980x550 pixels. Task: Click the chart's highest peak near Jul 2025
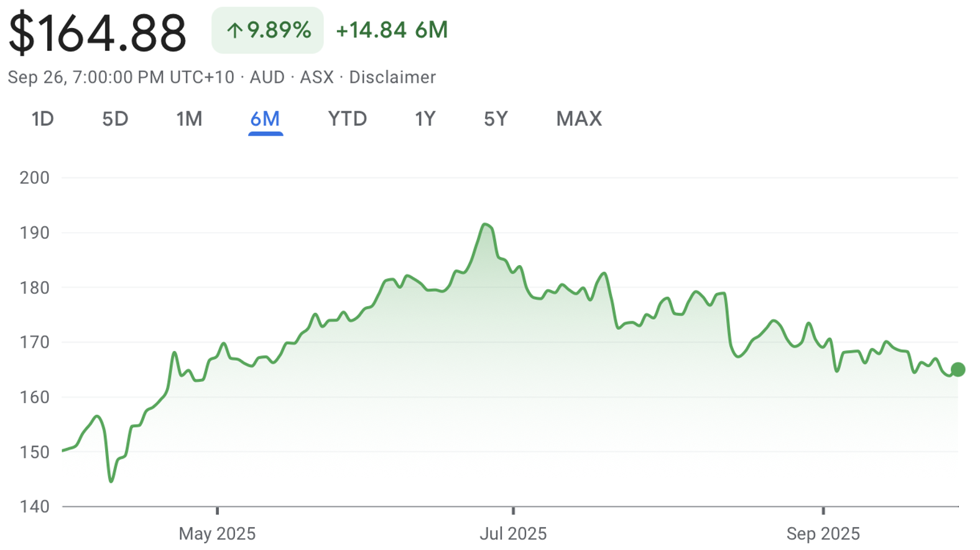pyautogui.click(x=485, y=225)
